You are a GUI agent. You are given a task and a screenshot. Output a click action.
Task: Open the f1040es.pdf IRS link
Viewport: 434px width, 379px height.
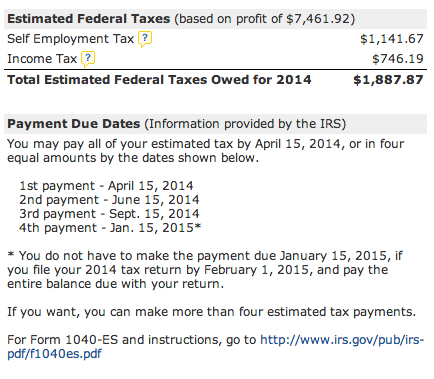pos(215,347)
